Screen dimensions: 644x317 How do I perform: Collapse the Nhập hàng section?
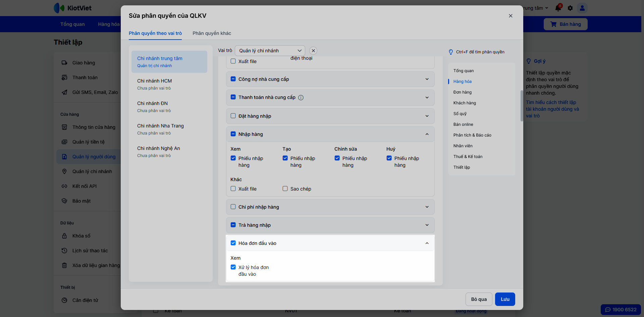427,134
